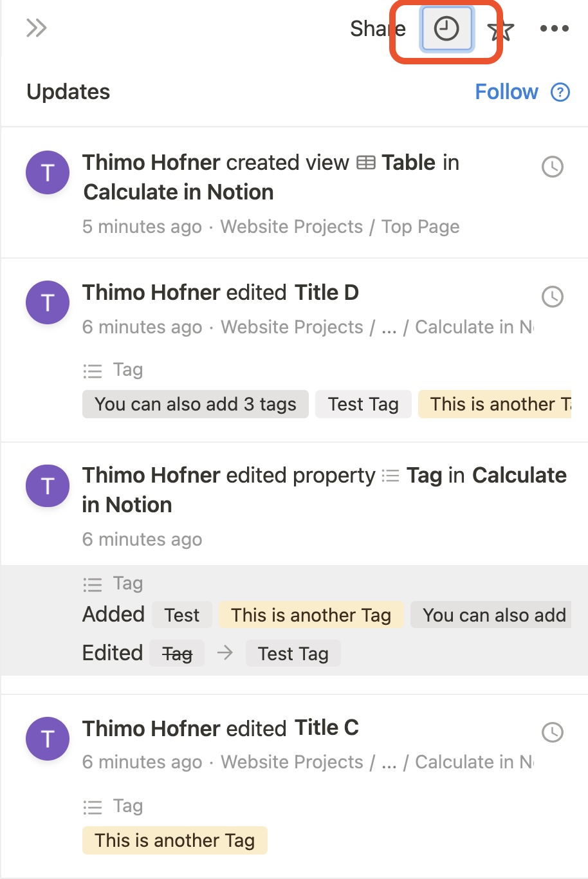The width and height of the screenshot is (588, 879).
Task: Click the avatar on the Title C update
Action: point(47,739)
